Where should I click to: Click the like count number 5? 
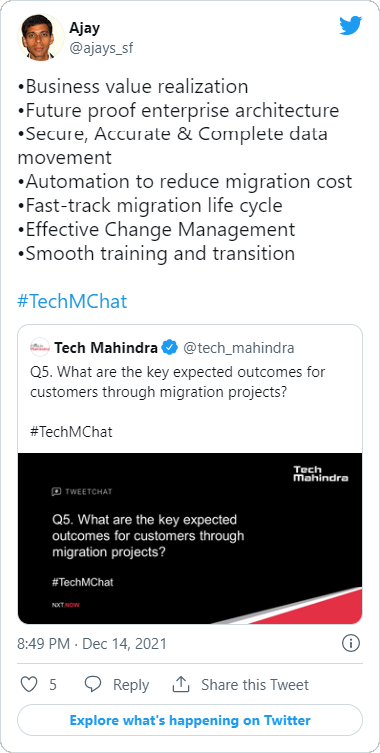point(53,685)
